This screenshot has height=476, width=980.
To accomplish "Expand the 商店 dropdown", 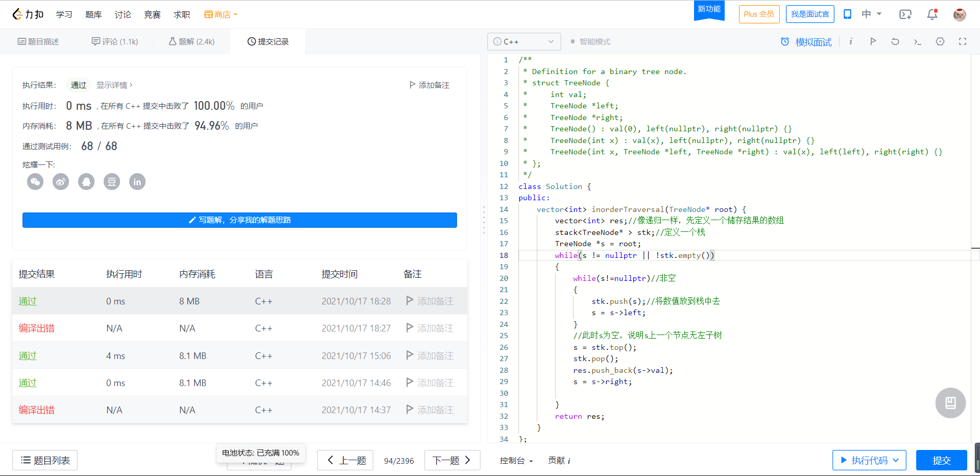I will [221, 14].
